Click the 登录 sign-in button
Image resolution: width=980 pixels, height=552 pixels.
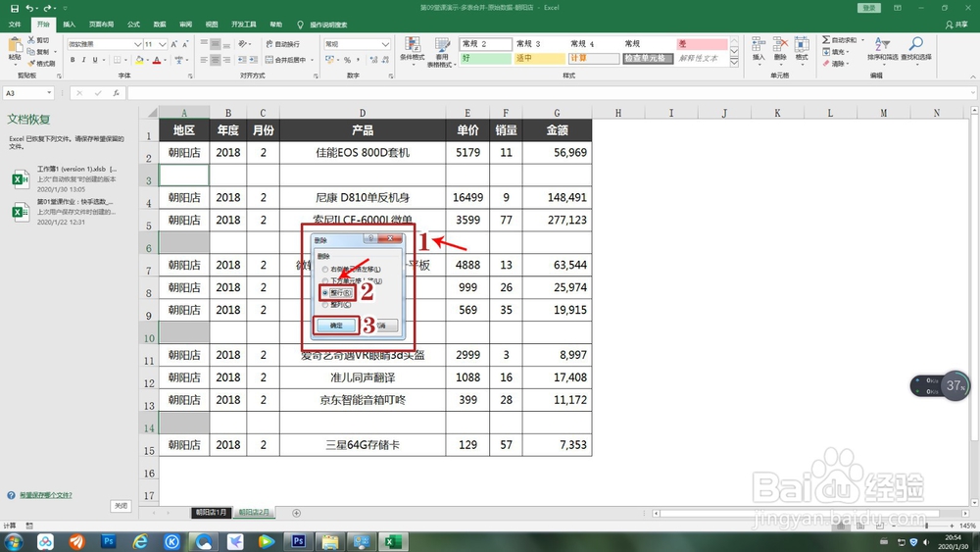(868, 8)
